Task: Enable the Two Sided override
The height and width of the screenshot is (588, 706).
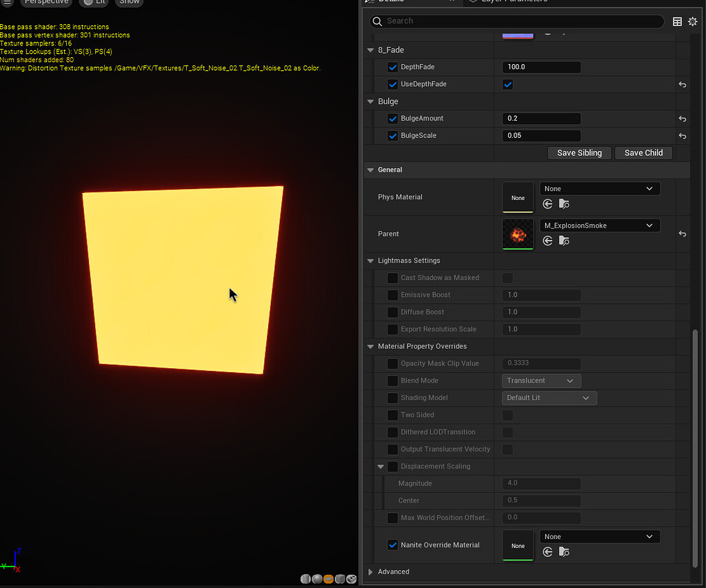Action: (x=392, y=415)
